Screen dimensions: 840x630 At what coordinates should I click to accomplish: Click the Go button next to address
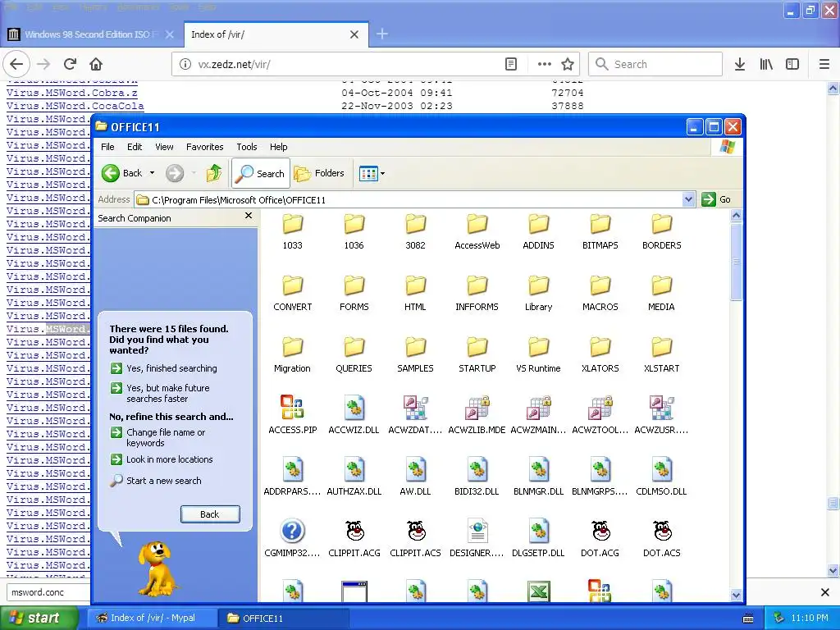click(x=716, y=199)
